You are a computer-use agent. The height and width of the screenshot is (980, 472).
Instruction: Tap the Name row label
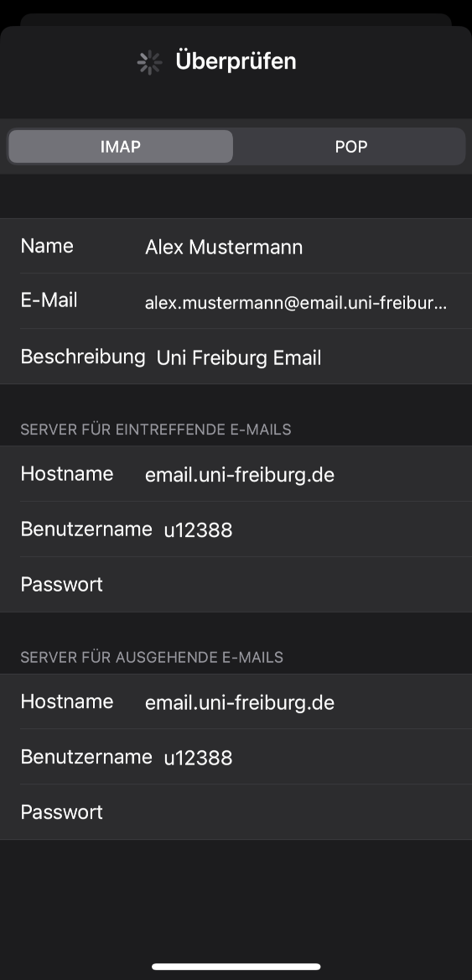(x=47, y=246)
